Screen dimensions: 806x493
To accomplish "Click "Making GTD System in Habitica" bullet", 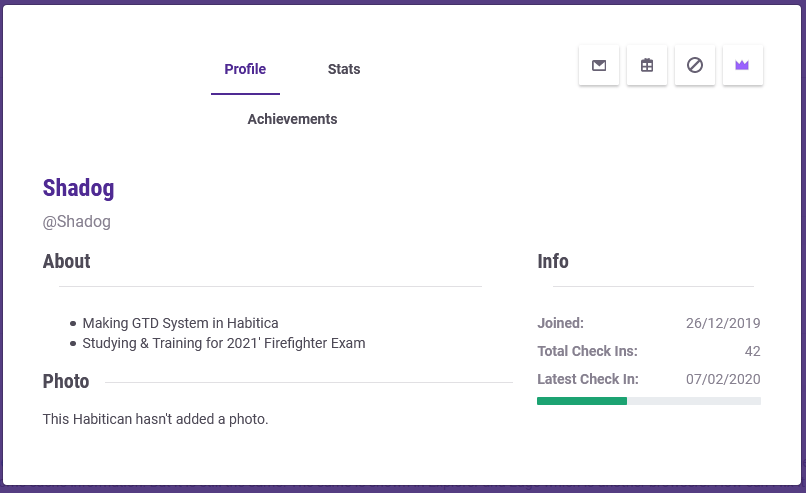I will tap(180, 323).
